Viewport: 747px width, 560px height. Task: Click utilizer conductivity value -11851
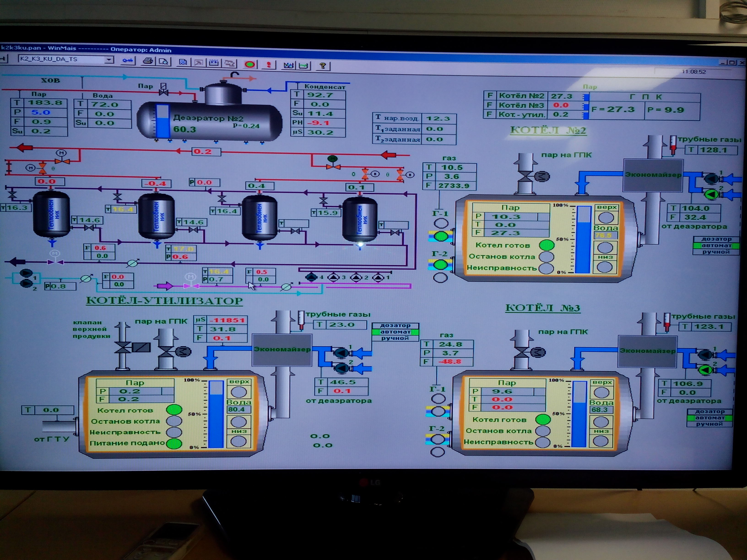click(x=227, y=320)
